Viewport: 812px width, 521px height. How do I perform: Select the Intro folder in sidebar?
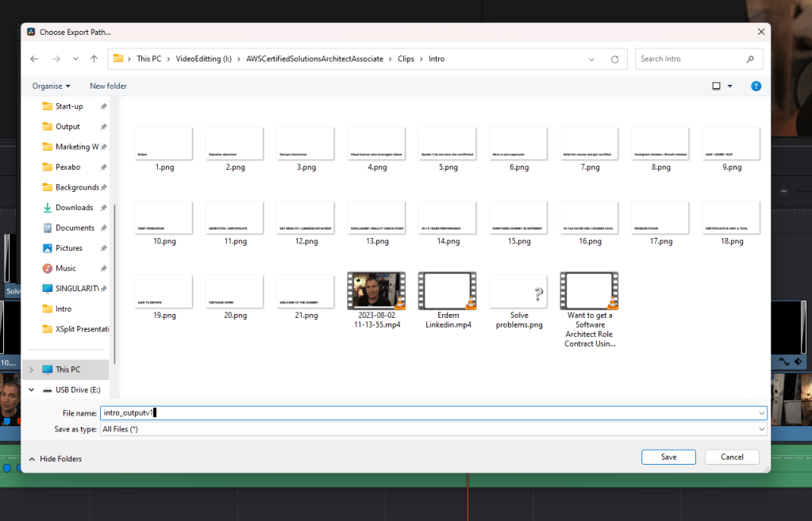click(63, 308)
